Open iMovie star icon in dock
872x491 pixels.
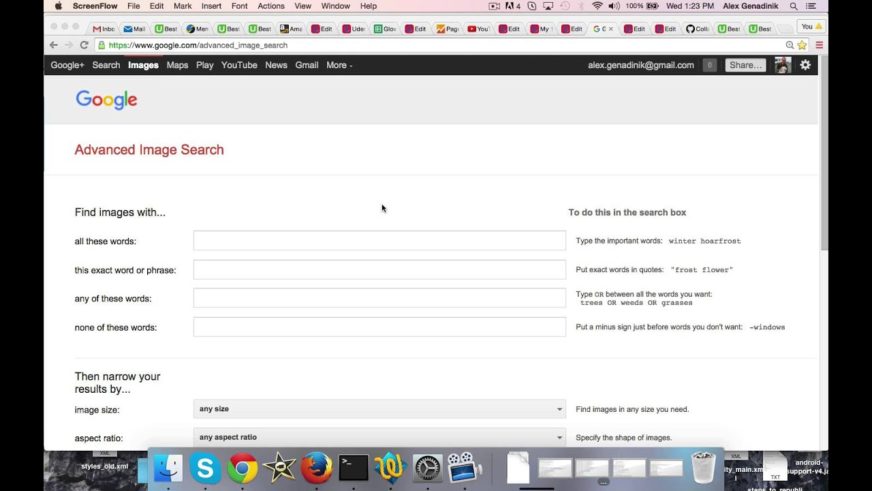click(x=279, y=468)
